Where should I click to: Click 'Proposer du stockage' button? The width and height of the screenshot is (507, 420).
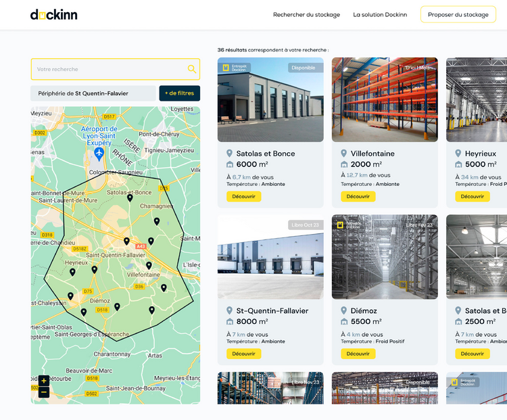point(458,15)
